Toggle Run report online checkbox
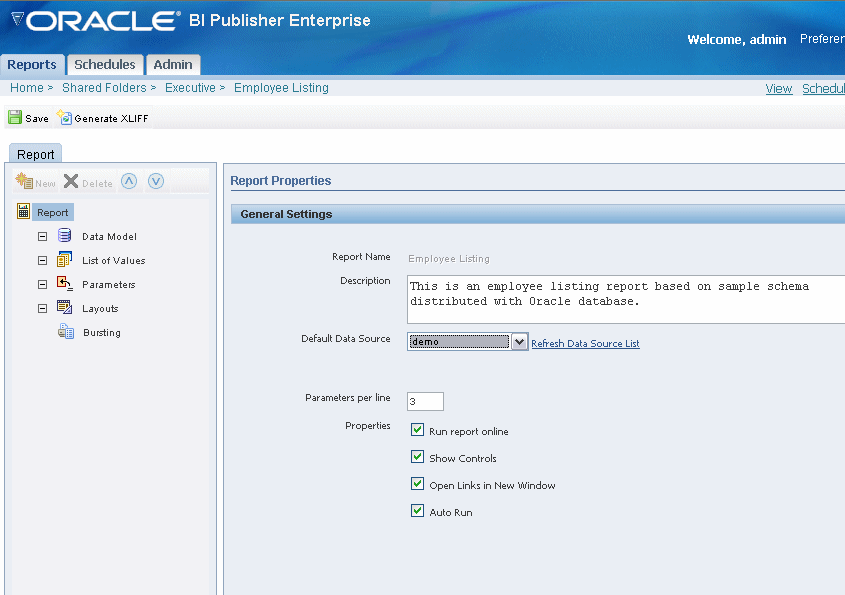 [x=417, y=430]
